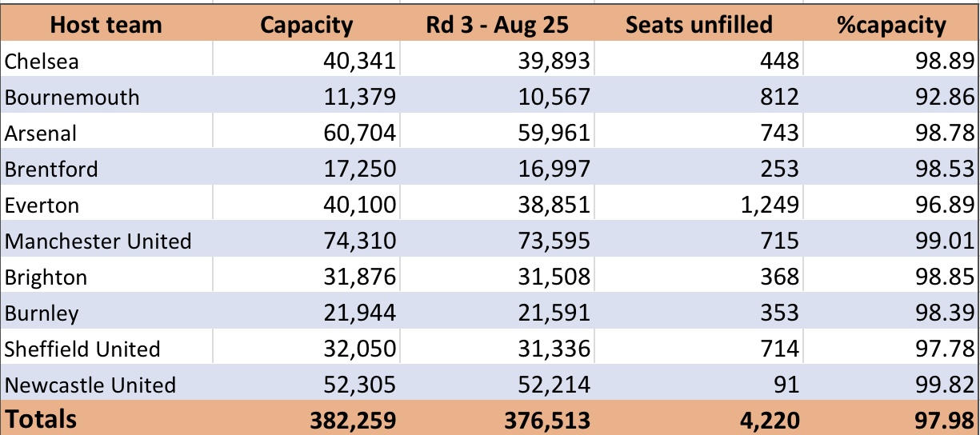Select Burnley's attendance value 21,591

(497, 313)
